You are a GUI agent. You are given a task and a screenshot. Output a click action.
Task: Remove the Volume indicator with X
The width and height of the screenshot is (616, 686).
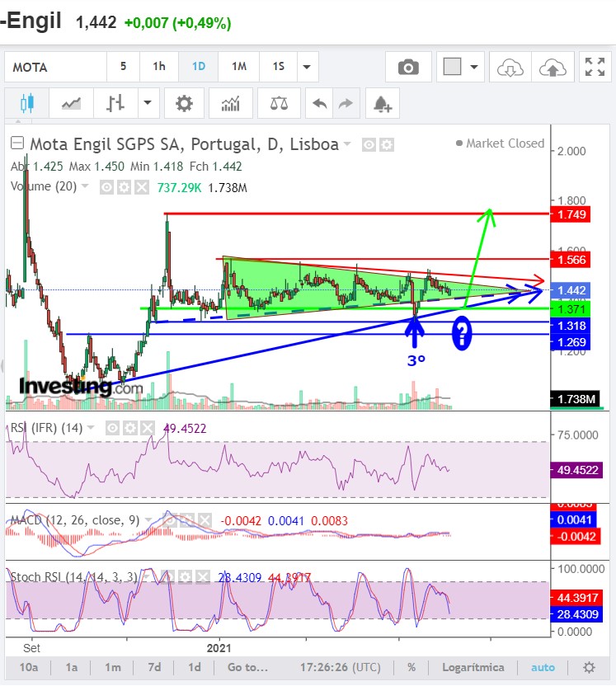(x=142, y=188)
